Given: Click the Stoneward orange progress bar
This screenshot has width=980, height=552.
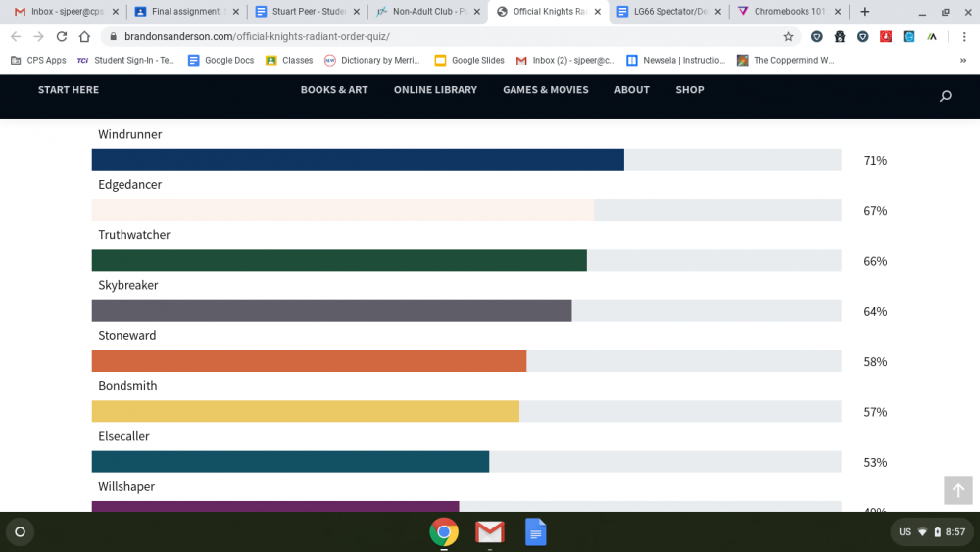Looking at the screenshot, I should coord(309,361).
